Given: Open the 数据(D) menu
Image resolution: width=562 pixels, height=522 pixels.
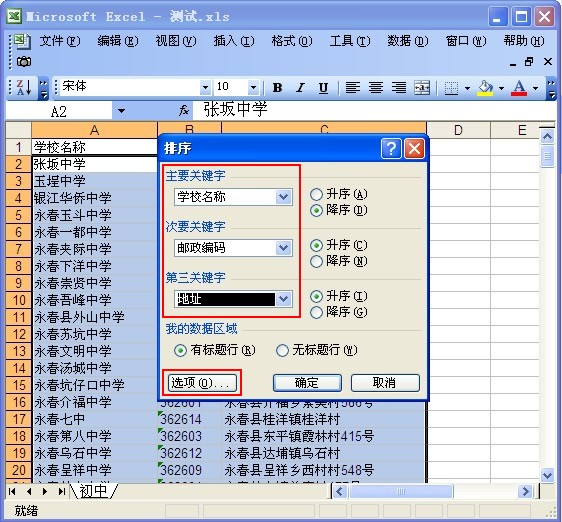Looking at the screenshot, I should tap(408, 41).
